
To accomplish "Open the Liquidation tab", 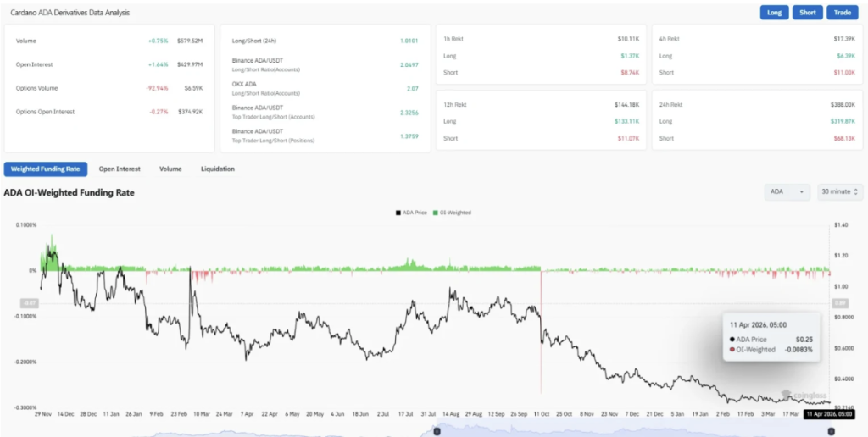I will click(218, 169).
